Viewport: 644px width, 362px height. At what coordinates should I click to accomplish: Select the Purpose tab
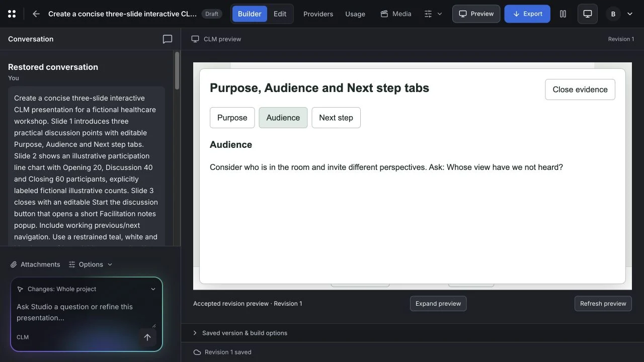pyautogui.click(x=232, y=118)
